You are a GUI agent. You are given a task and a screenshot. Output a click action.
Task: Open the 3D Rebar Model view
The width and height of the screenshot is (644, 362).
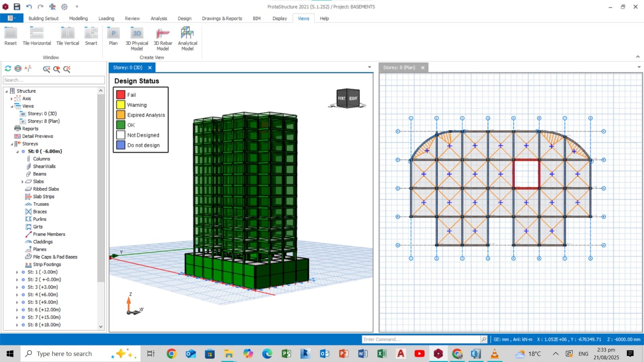tap(163, 34)
